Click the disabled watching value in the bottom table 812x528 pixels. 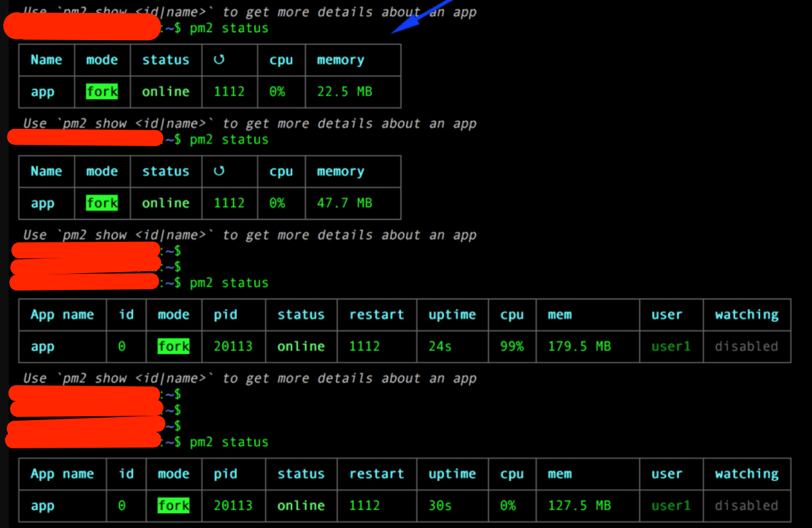(x=746, y=505)
